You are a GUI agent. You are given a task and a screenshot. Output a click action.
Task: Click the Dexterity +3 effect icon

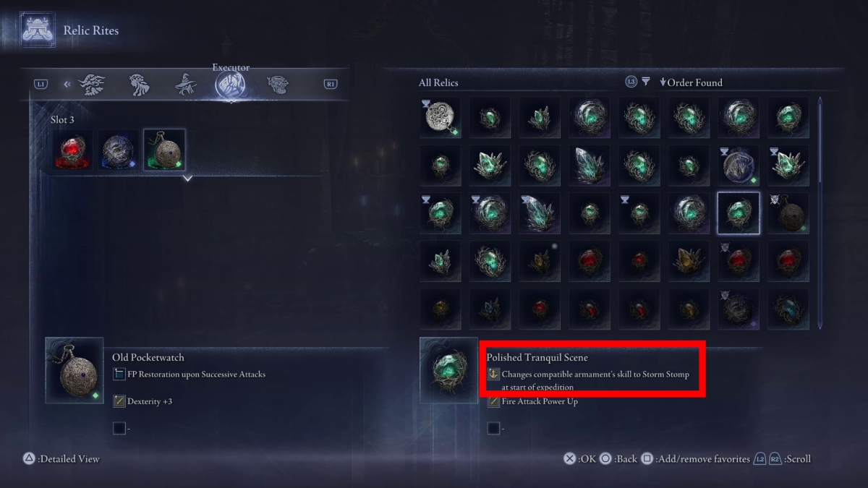tap(119, 401)
